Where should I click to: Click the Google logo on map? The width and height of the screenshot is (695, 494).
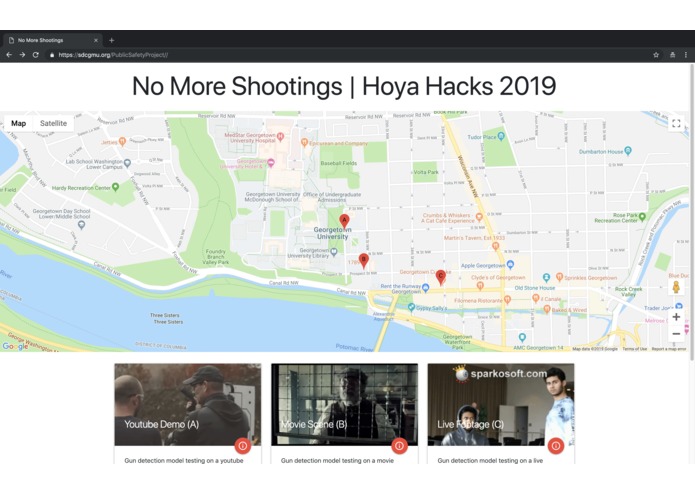coord(15,346)
